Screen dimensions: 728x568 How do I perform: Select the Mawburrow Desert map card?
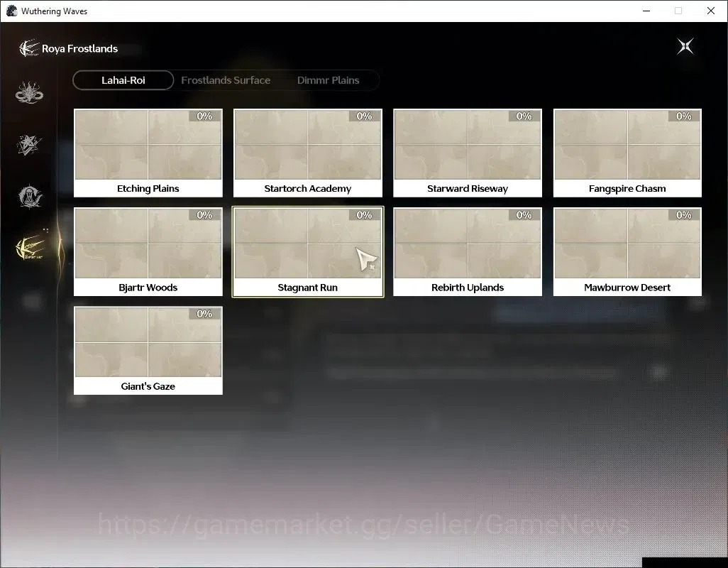(x=627, y=252)
